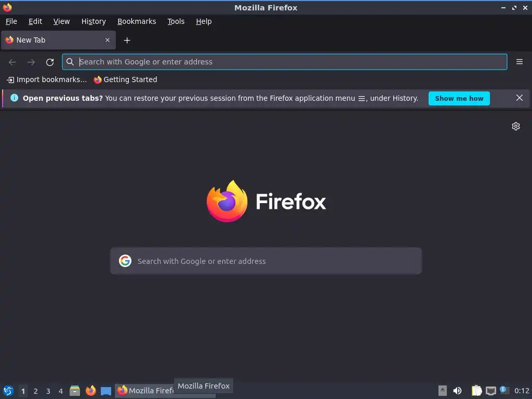Click Firefox icon in window title bar
532x399 pixels.
[7, 7]
